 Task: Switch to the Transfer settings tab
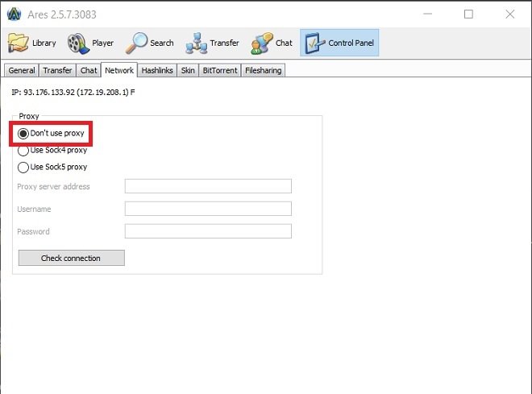pyautogui.click(x=57, y=71)
